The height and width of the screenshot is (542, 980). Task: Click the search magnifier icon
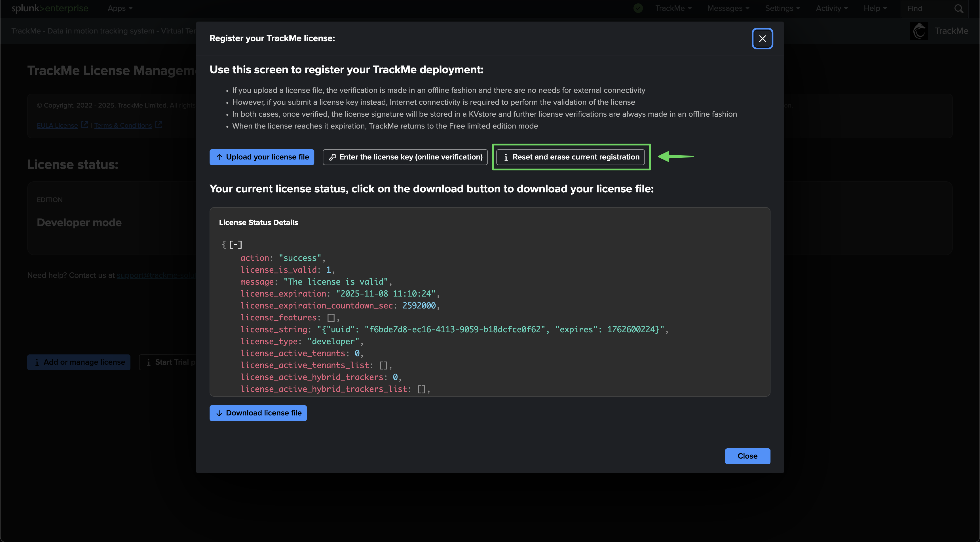[x=959, y=9]
